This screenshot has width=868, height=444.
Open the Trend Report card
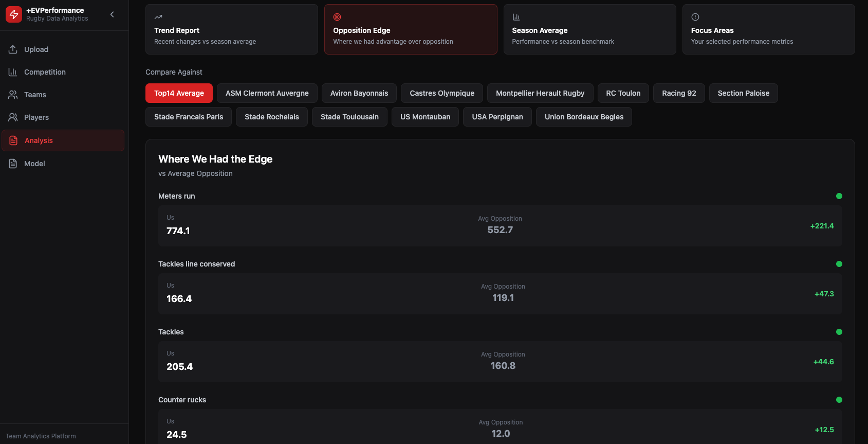[232, 29]
